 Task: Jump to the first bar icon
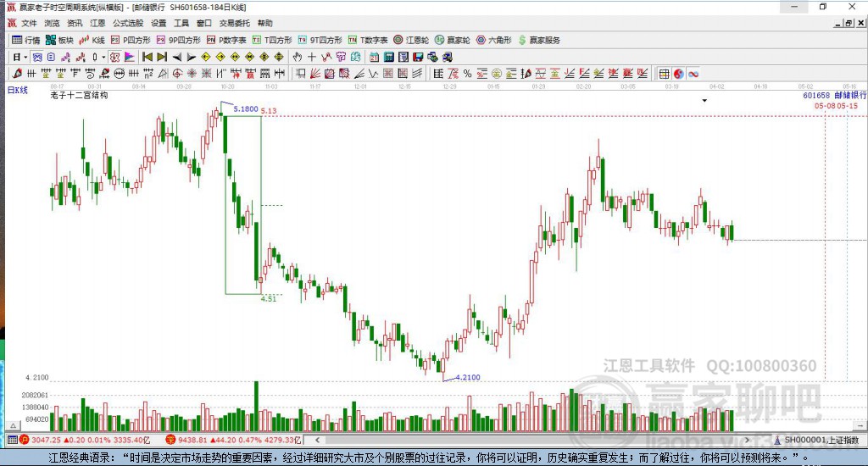(147, 57)
